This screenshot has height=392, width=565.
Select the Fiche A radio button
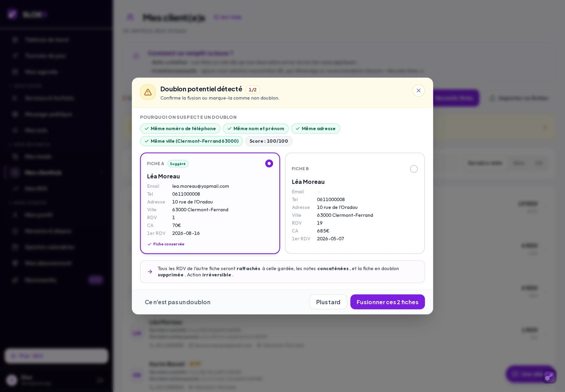pyautogui.click(x=269, y=163)
